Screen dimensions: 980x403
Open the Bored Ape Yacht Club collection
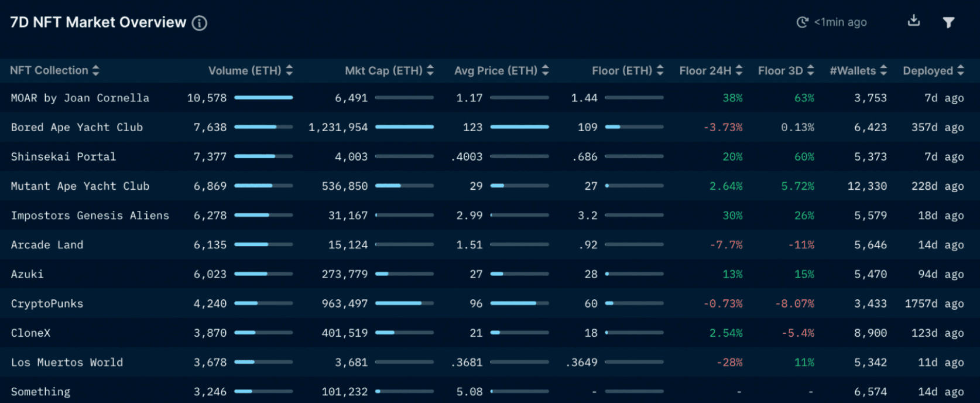77,128
